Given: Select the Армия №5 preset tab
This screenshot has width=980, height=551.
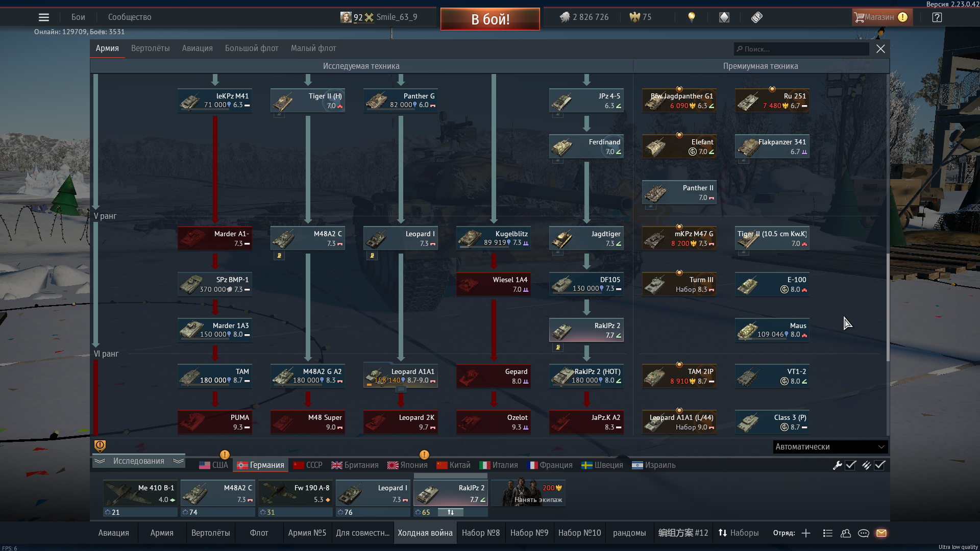Looking at the screenshot, I should click(x=307, y=533).
